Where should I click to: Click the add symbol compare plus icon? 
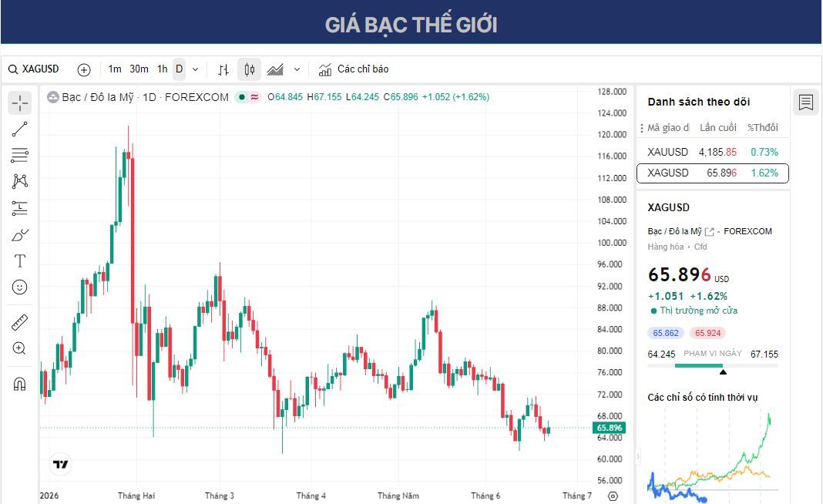[x=84, y=69]
